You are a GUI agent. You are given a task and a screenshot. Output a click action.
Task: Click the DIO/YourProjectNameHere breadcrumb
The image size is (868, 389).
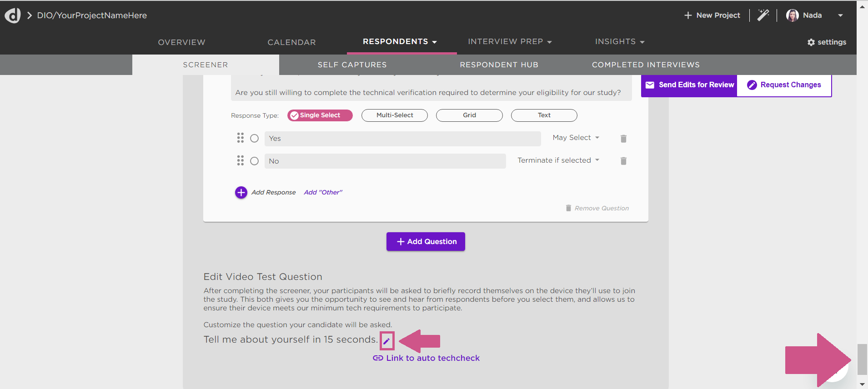[92, 15]
